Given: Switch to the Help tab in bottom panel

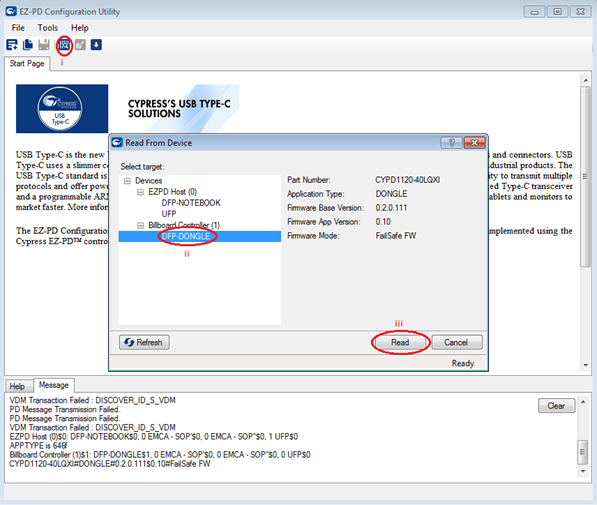Looking at the screenshot, I should tap(17, 386).
